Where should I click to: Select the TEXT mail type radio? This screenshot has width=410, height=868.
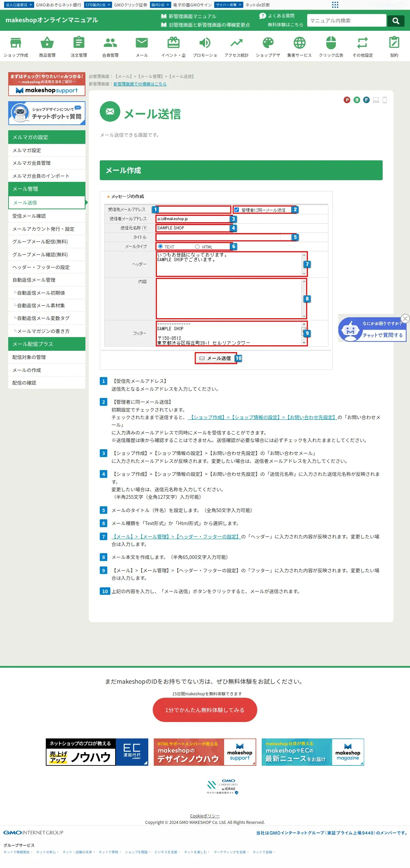[x=160, y=246]
